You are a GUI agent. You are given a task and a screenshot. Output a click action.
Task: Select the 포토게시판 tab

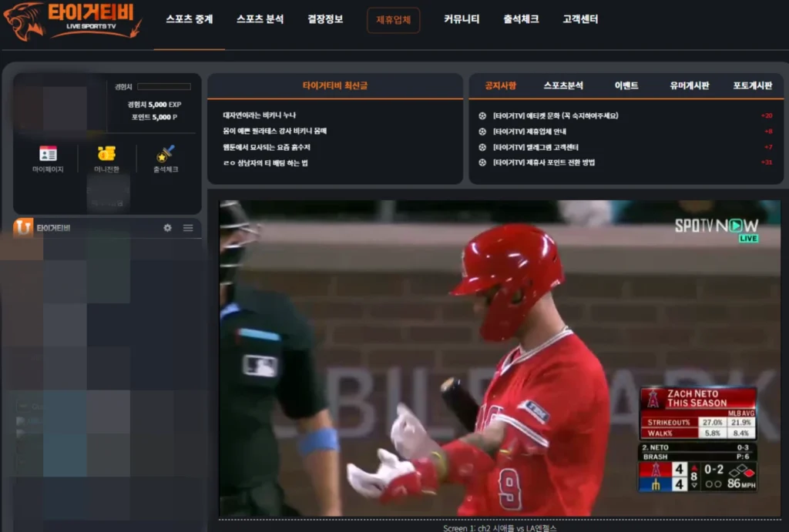pos(752,86)
